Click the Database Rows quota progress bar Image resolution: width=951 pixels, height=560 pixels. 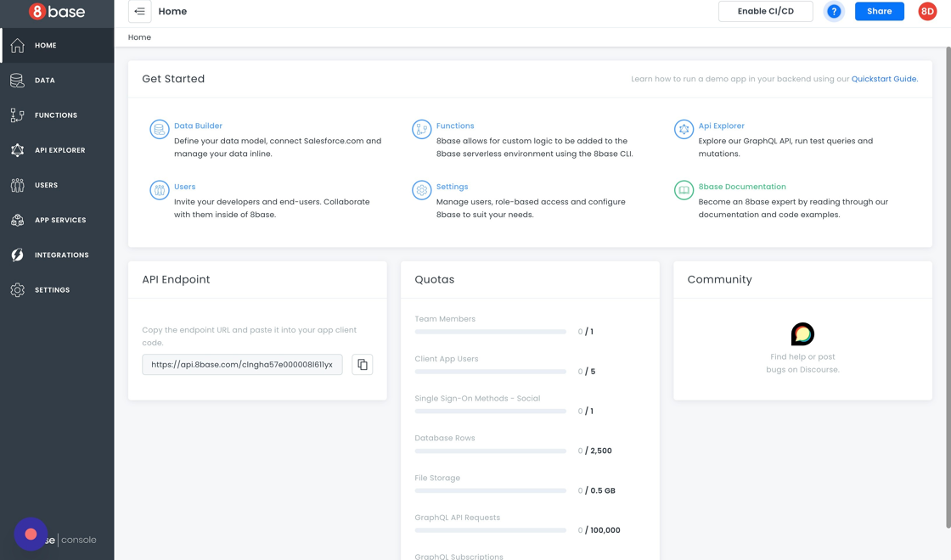pos(490,451)
